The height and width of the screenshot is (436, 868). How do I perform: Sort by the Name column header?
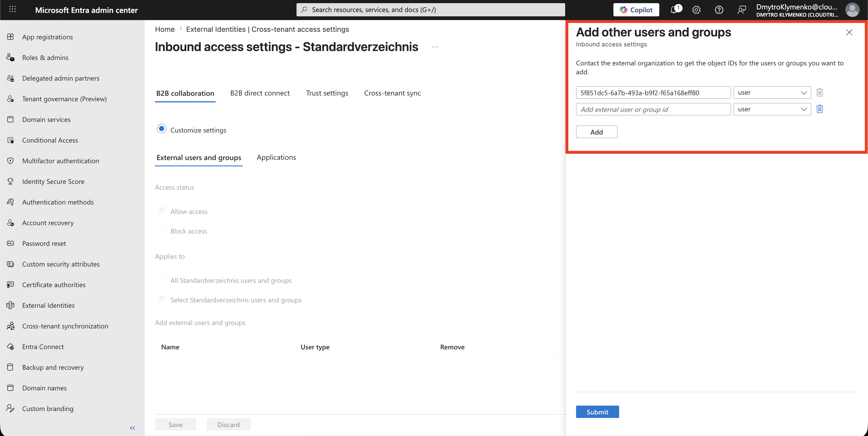pyautogui.click(x=170, y=347)
